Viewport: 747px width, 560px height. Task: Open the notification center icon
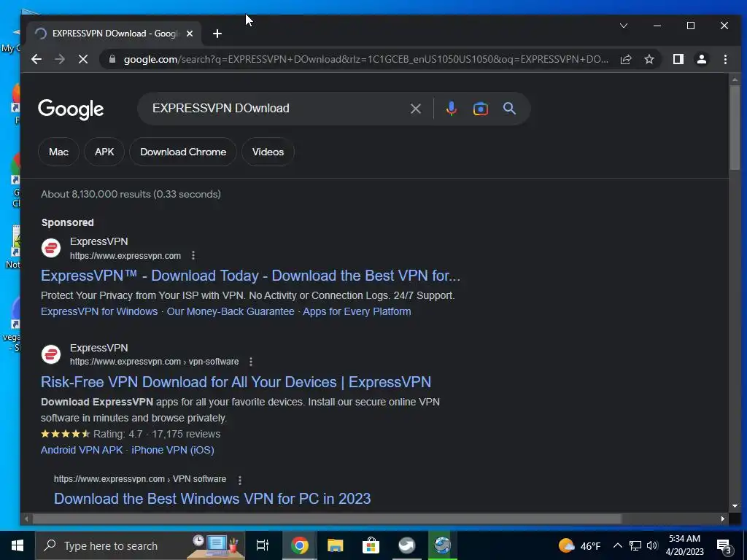click(x=724, y=546)
